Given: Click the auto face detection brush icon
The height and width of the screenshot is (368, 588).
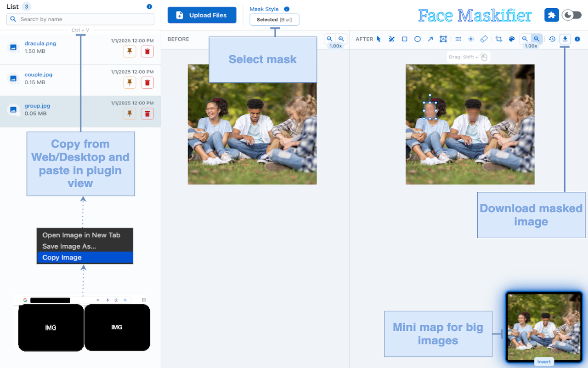Looking at the screenshot, I should click(391, 39).
